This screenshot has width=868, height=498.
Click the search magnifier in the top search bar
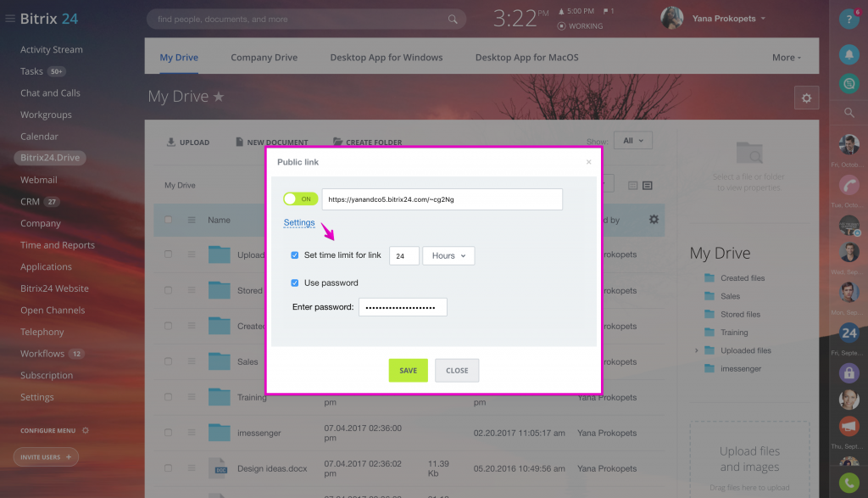(x=453, y=20)
